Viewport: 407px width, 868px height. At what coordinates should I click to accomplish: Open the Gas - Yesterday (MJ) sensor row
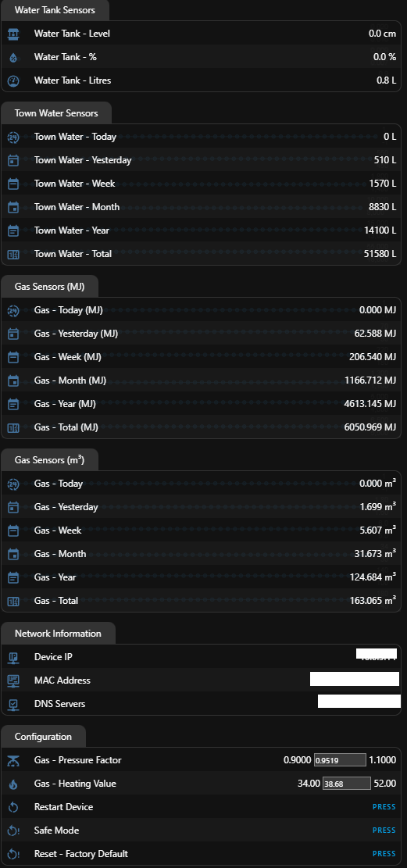pos(202,334)
